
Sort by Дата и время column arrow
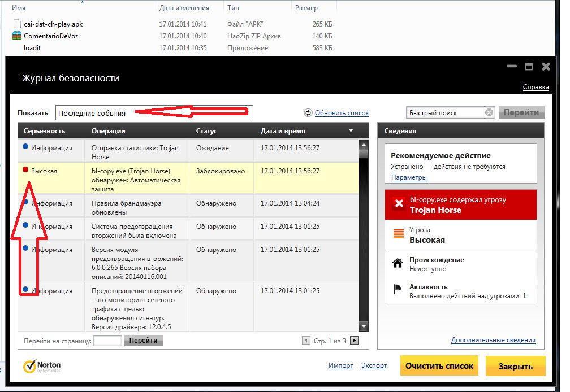[x=351, y=130]
